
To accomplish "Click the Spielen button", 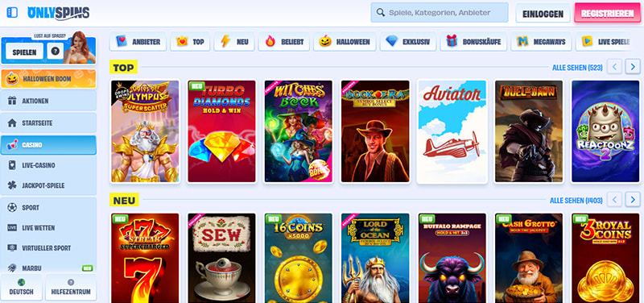I will (x=25, y=52).
